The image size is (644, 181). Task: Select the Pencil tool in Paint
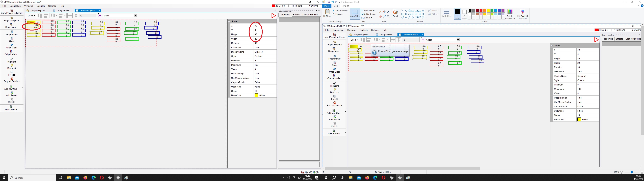381,12
